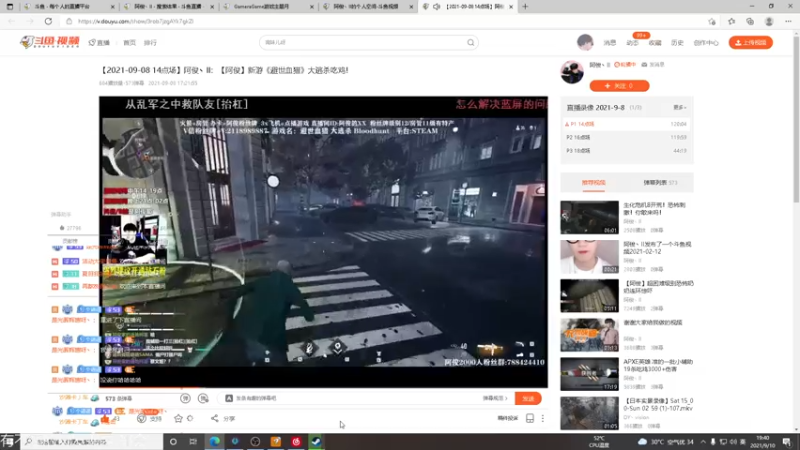Click the 直播中 live status link

pos(625,65)
